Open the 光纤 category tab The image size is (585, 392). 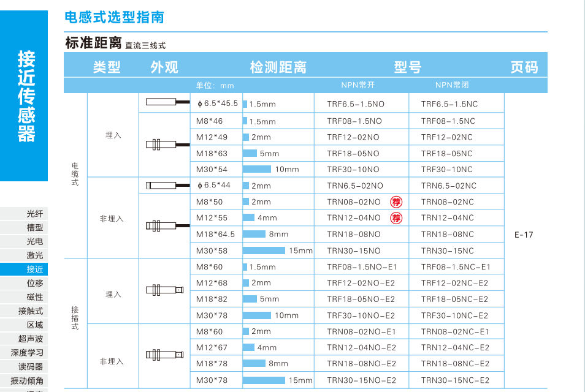pos(35,214)
